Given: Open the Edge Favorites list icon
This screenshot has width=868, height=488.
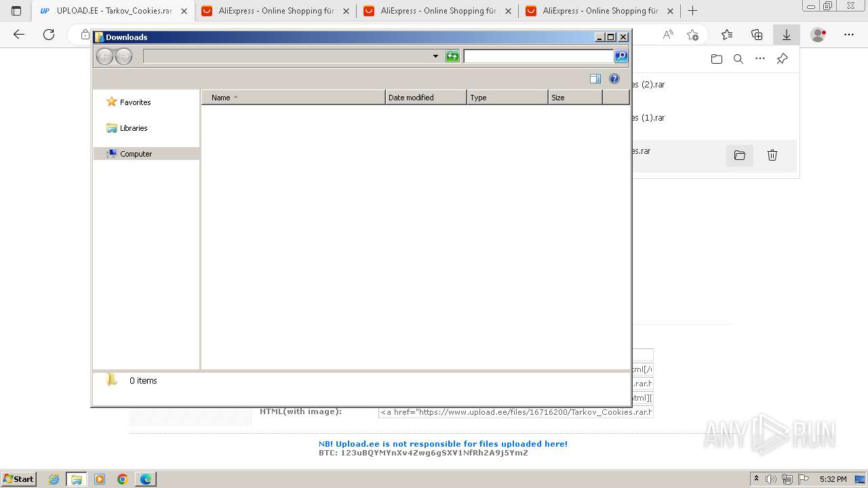Looking at the screenshot, I should point(727,35).
